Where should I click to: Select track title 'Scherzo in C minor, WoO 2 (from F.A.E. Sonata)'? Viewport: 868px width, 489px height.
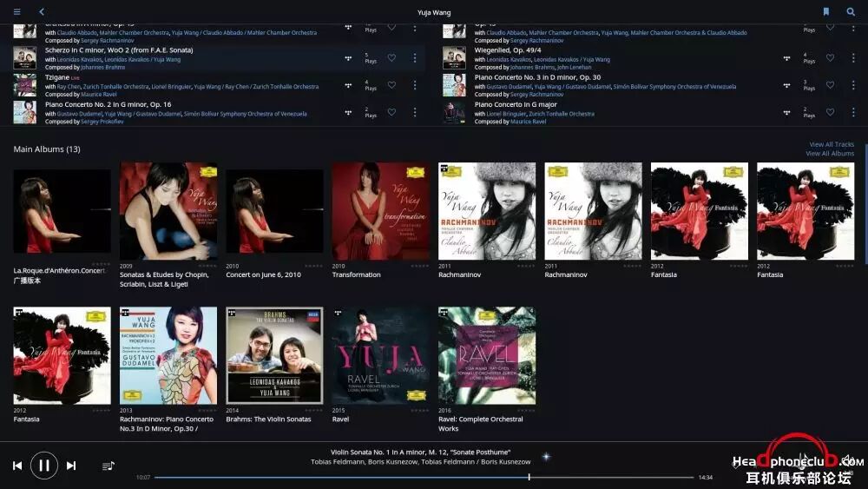pyautogui.click(x=119, y=50)
